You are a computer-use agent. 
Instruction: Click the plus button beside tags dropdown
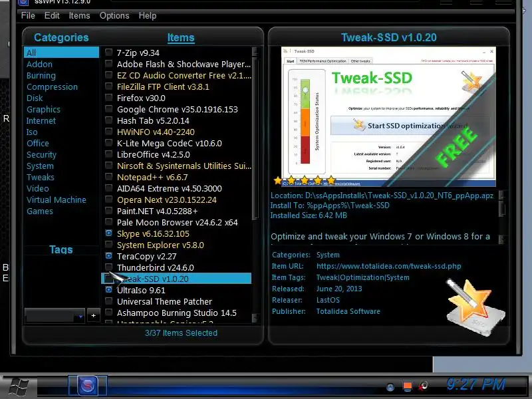click(x=93, y=316)
